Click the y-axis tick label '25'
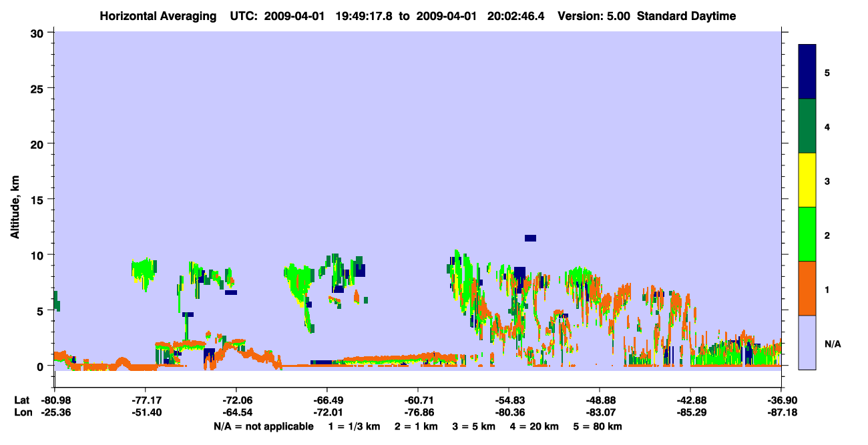Image resolution: width=868 pixels, height=445 pixels. coord(39,88)
